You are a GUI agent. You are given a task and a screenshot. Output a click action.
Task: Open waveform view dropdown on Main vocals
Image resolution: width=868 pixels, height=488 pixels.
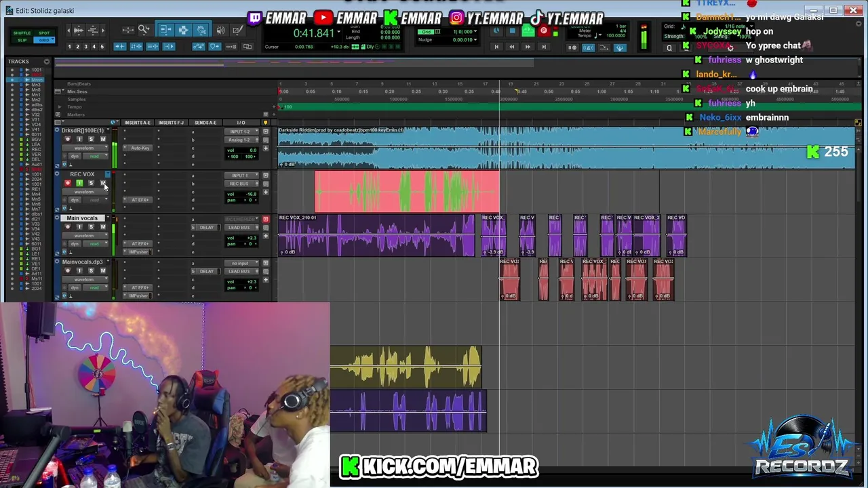(85, 236)
